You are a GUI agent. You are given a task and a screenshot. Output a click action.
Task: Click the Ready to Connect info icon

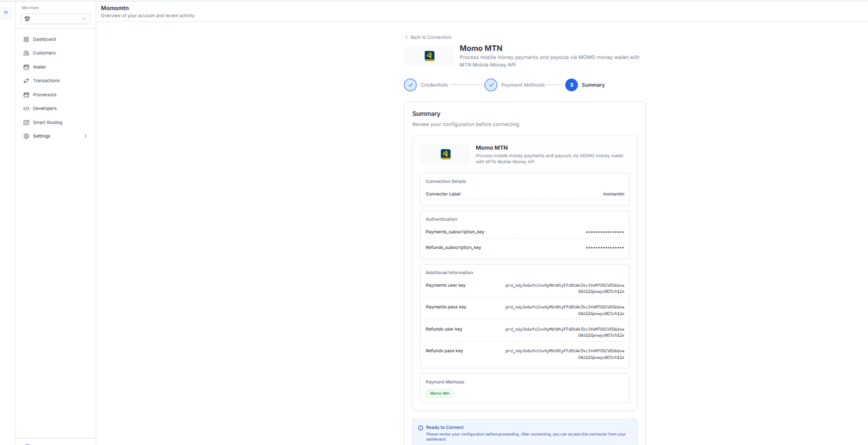[x=421, y=428]
